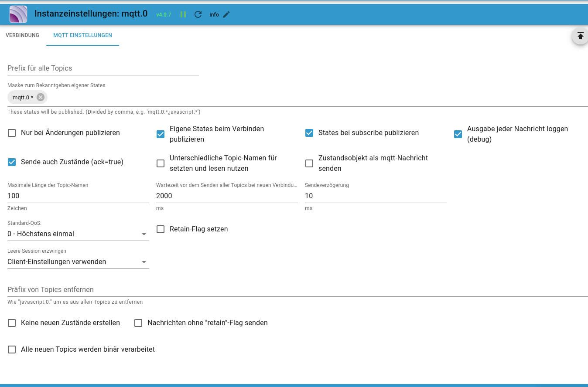Click the mqtt adapter logo icon
The height and width of the screenshot is (387, 588).
coord(18,14)
